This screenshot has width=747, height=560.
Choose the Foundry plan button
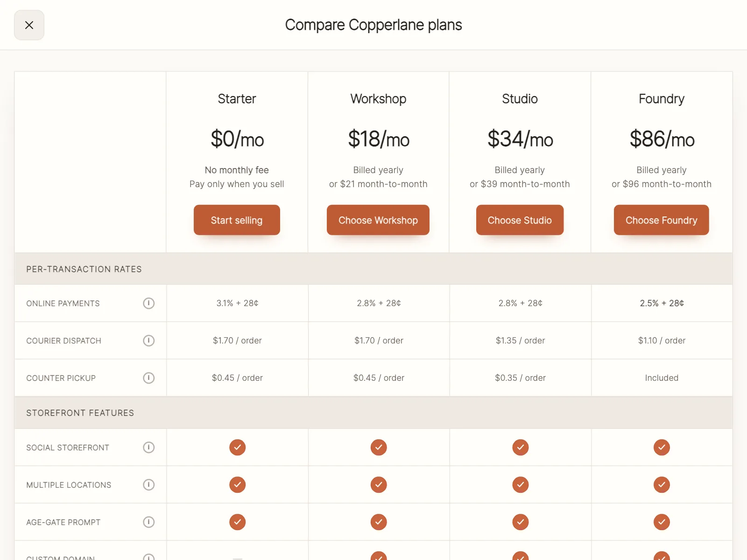tap(662, 220)
